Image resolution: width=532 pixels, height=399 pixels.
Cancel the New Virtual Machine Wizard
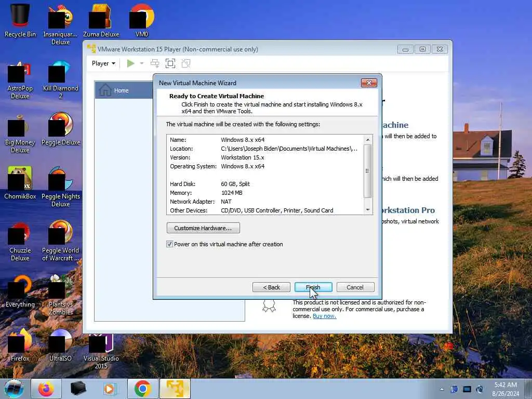tap(355, 287)
